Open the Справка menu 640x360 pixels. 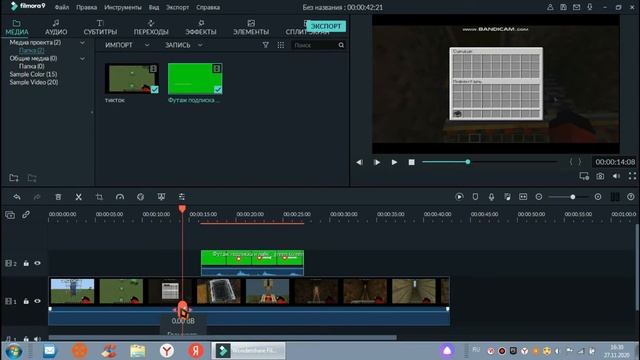tap(208, 7)
